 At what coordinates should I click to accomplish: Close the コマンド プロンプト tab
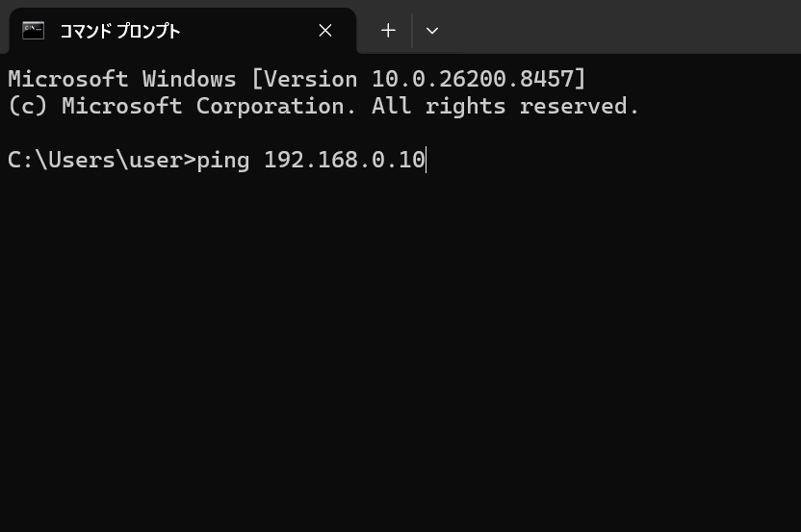tap(325, 31)
